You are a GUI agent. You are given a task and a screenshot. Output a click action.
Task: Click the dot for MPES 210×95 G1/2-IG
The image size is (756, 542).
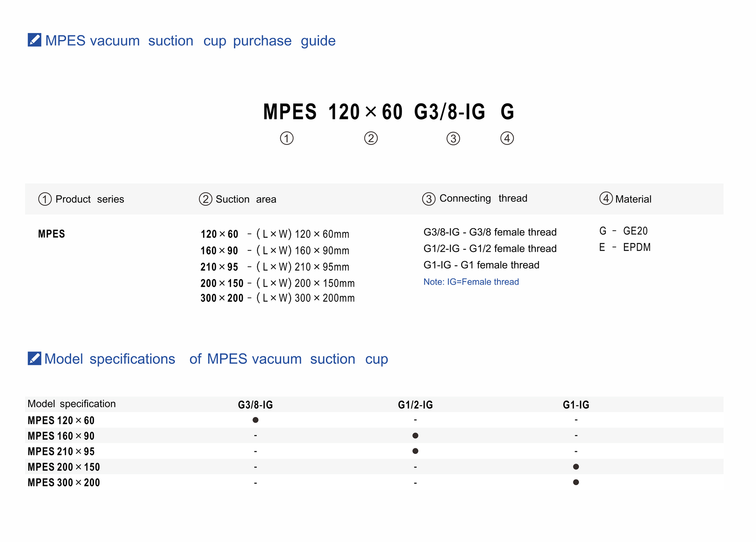coord(415,451)
